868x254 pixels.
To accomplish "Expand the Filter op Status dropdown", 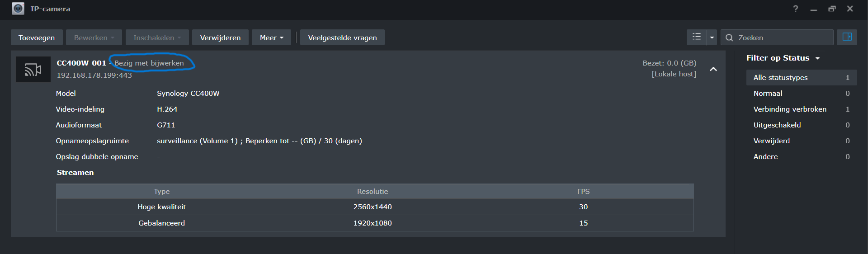I will [783, 58].
